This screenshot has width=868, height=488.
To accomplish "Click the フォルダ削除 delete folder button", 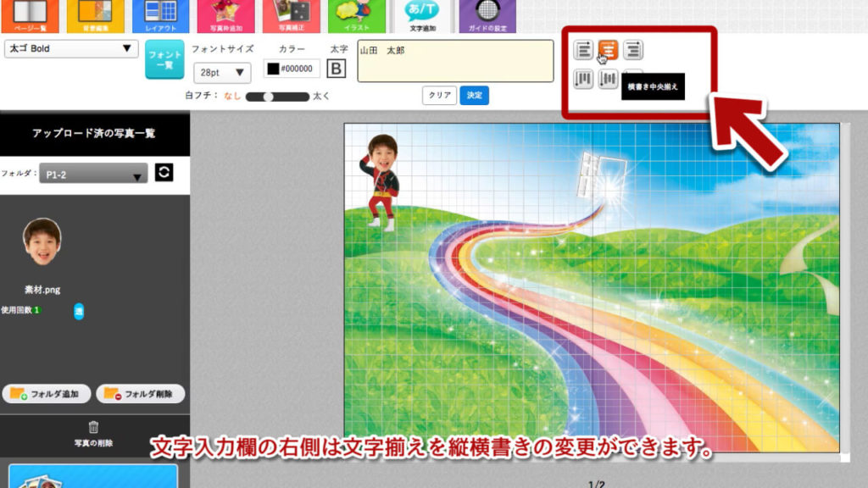I will pos(141,394).
